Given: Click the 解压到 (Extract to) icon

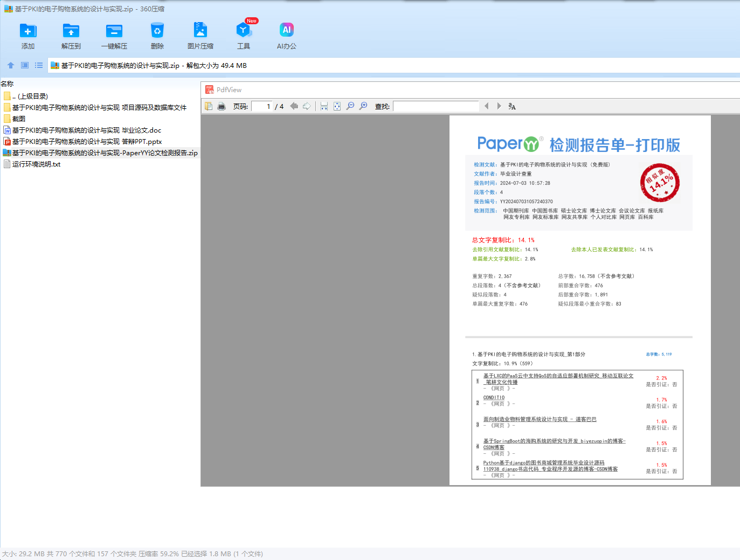Looking at the screenshot, I should tap(71, 31).
